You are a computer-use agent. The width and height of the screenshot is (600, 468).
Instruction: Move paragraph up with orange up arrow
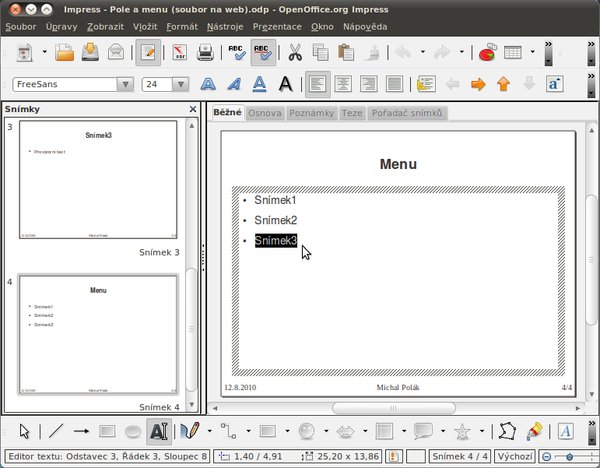coord(504,84)
